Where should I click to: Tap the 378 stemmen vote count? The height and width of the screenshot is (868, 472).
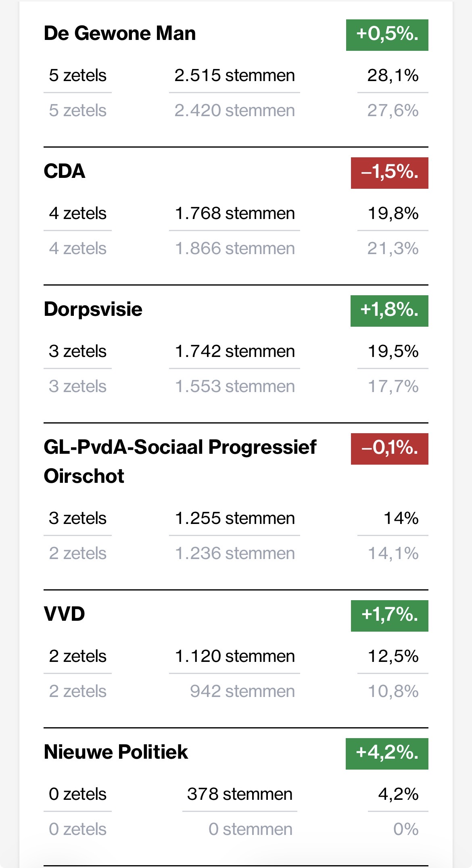(240, 794)
